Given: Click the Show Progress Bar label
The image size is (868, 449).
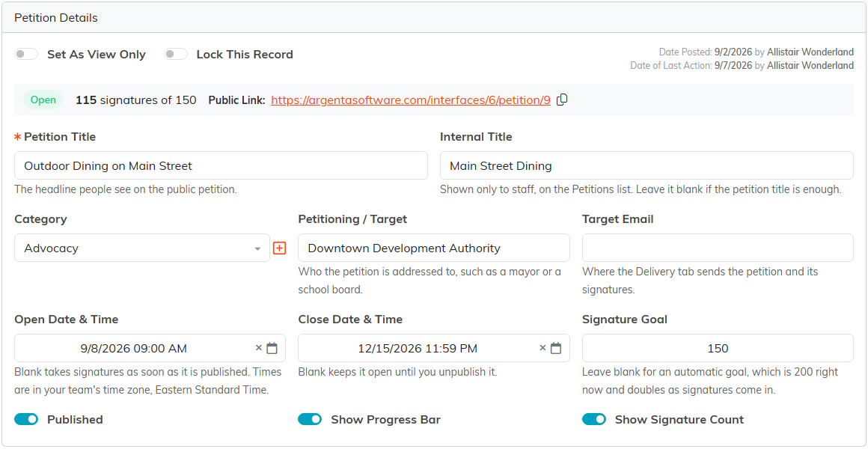Looking at the screenshot, I should tap(386, 420).
